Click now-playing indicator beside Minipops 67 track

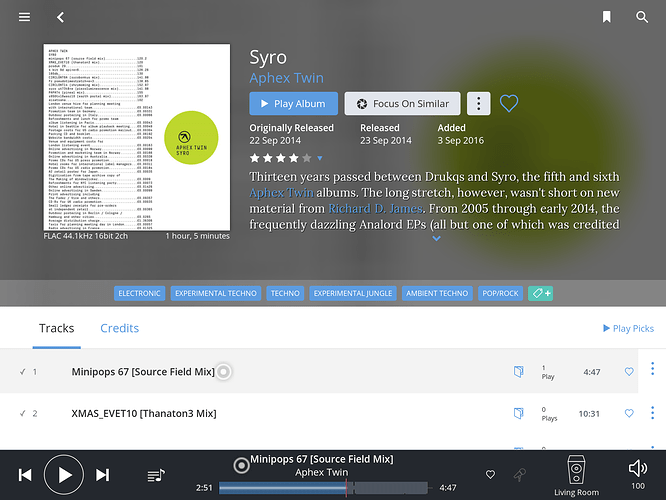pos(223,372)
